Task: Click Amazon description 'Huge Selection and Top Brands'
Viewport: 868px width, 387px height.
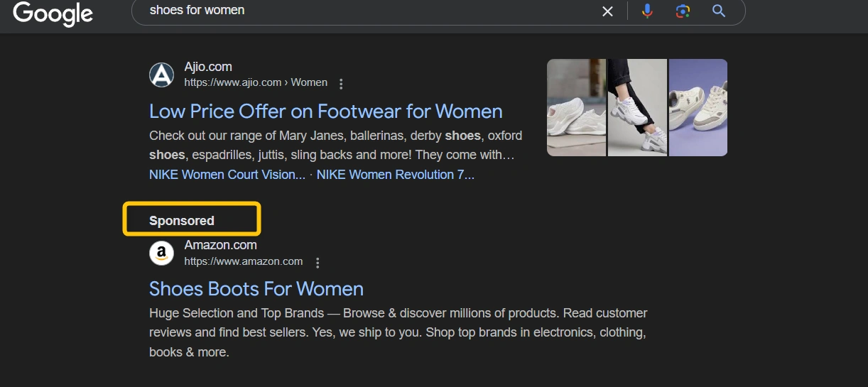Action: 398,332
